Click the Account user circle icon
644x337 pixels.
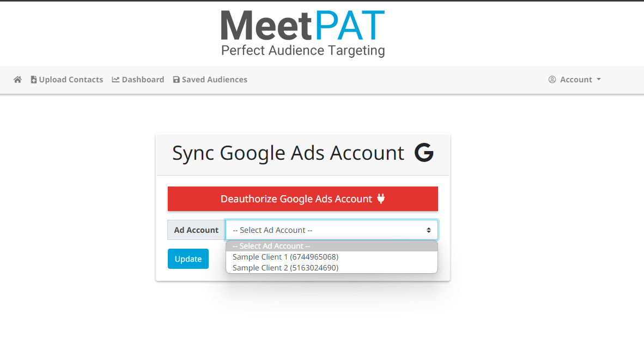(x=552, y=80)
